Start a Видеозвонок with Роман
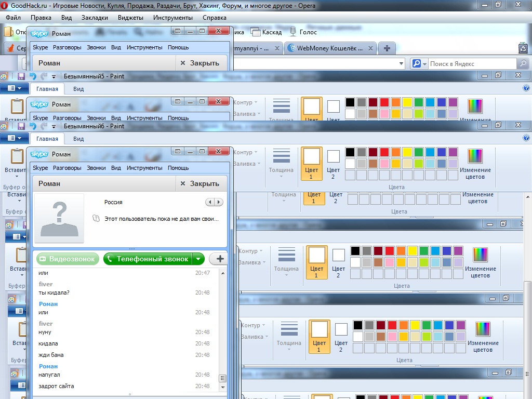Viewport: 532px width, 399px height. pos(68,259)
